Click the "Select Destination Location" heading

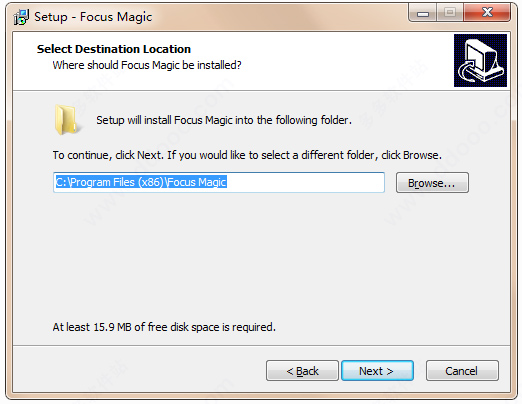[114, 49]
